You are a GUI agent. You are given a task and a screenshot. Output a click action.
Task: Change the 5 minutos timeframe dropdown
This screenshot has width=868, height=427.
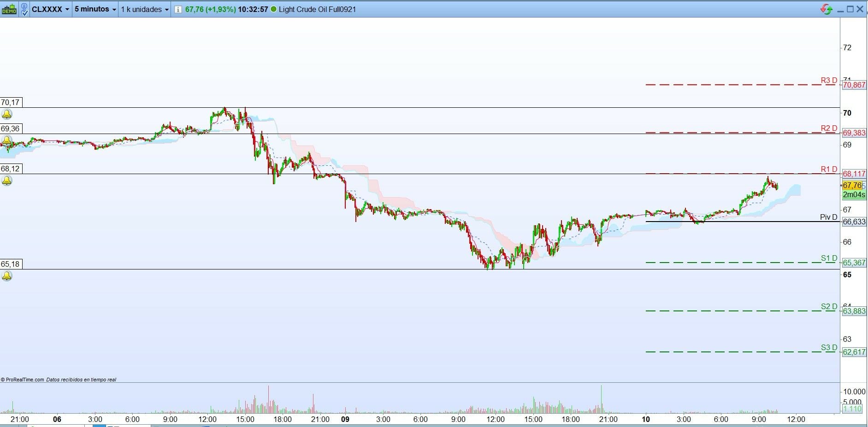click(95, 9)
